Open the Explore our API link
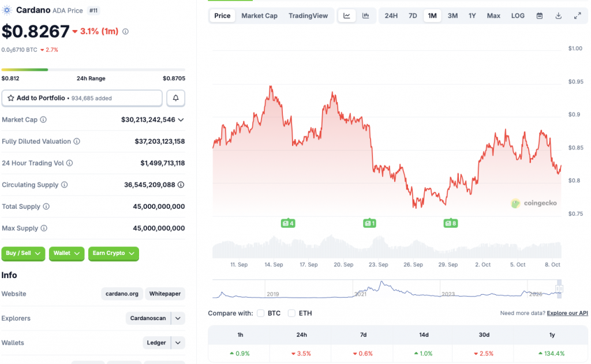 (567, 313)
